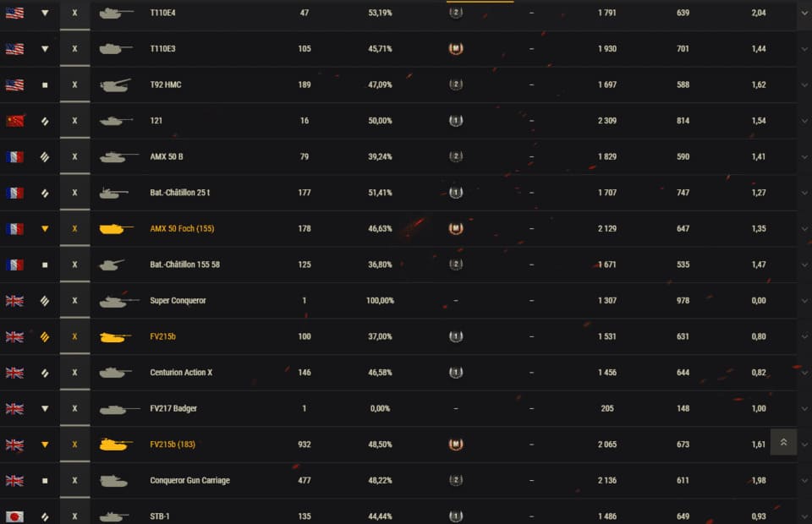Click the T110E4 tank silhouette icon
The image size is (812, 524).
(x=114, y=14)
